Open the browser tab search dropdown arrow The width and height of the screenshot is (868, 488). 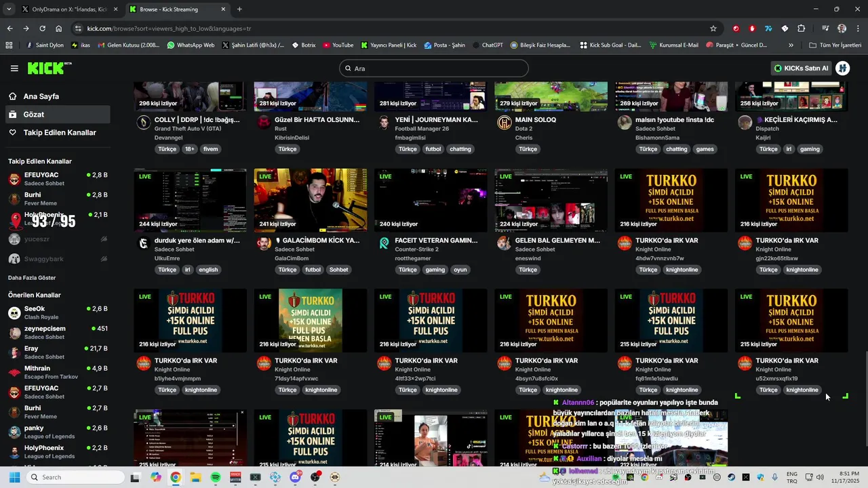coord(8,9)
